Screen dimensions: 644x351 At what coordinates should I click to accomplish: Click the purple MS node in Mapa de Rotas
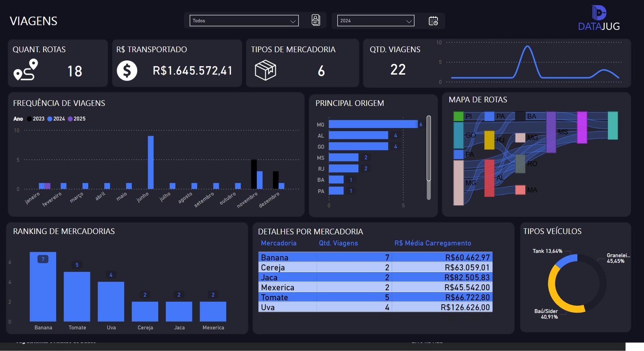551,132
